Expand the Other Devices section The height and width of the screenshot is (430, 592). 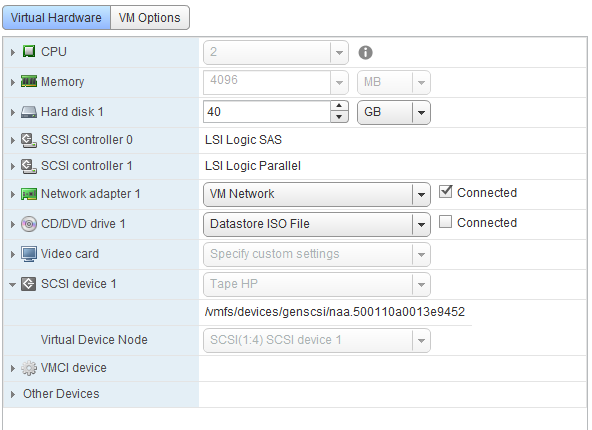[x=12, y=395]
